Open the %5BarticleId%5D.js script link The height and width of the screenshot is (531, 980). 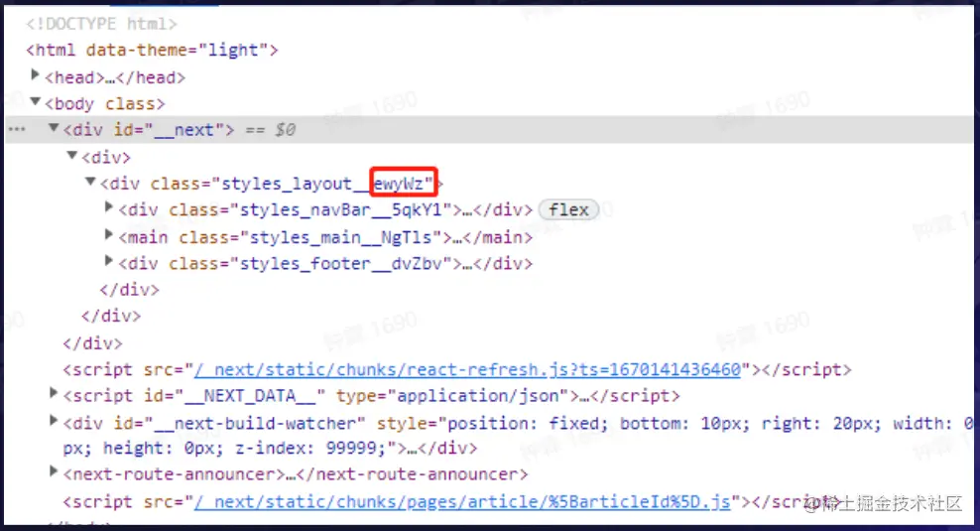(462, 502)
